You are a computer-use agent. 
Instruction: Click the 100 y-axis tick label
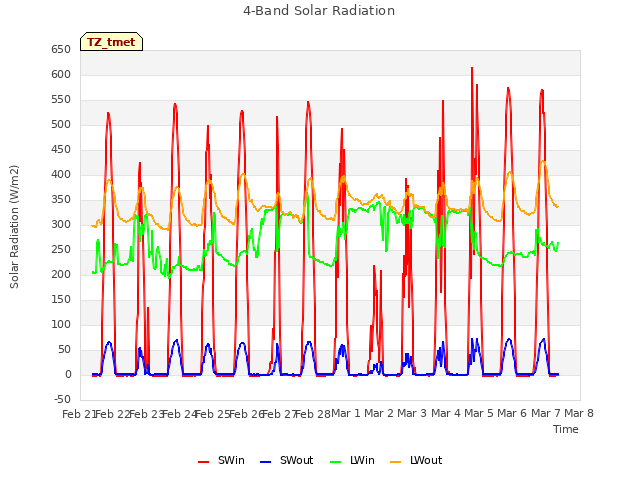[x=61, y=325]
